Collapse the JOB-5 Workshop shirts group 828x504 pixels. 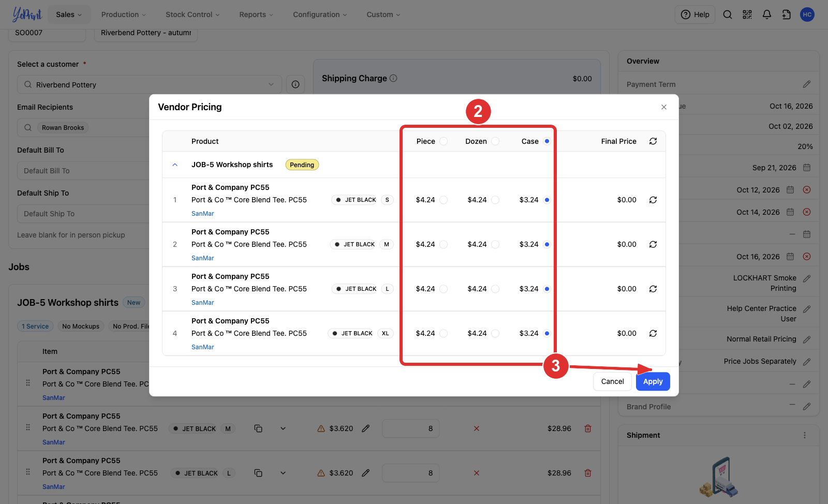(175, 165)
